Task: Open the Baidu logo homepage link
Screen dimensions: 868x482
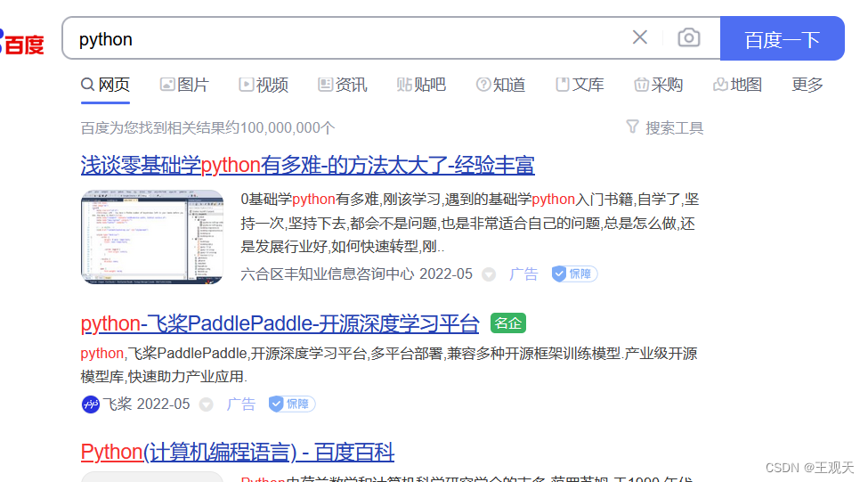Action: coord(22,44)
